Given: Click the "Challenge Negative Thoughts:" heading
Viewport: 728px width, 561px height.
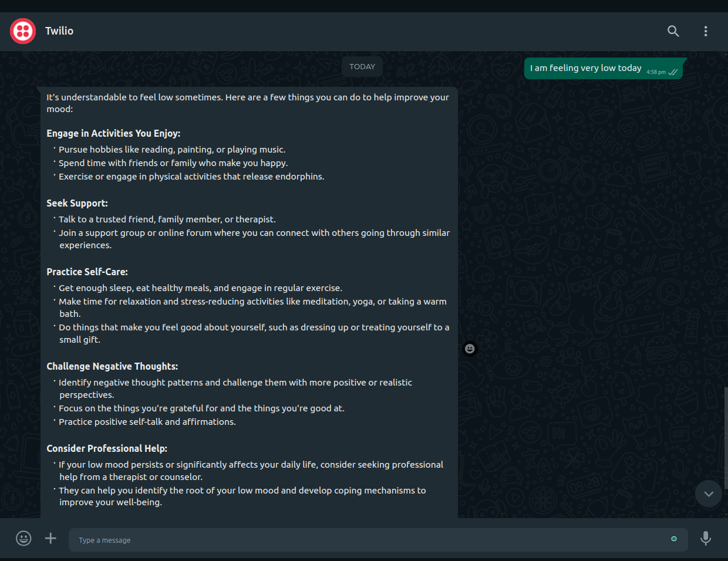Looking at the screenshot, I should point(112,366).
